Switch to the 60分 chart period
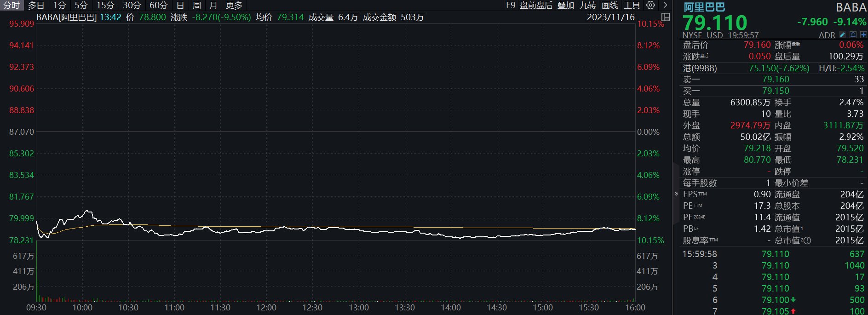The width and height of the screenshot is (868, 315). click(x=159, y=6)
